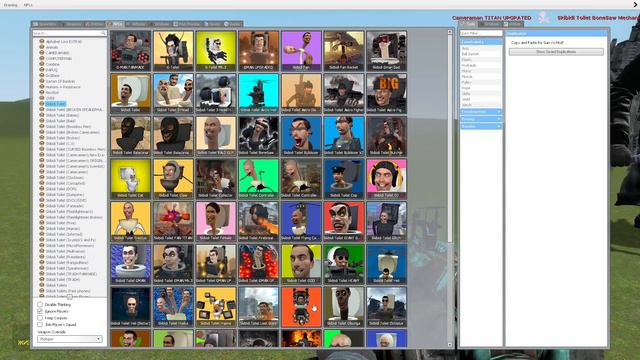The width and height of the screenshot is (640, 360).
Task: Spawn Skibidi Toilet Cop NPC
Action: [344, 179]
